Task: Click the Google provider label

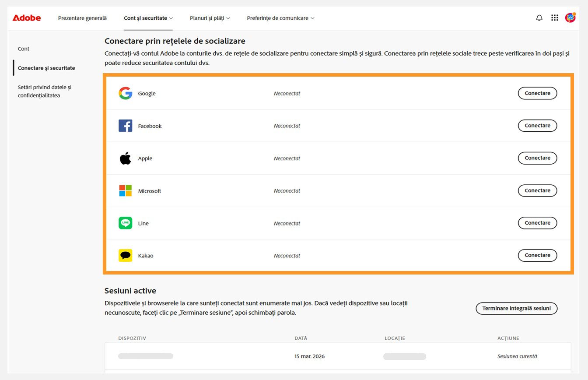Action: click(x=147, y=94)
